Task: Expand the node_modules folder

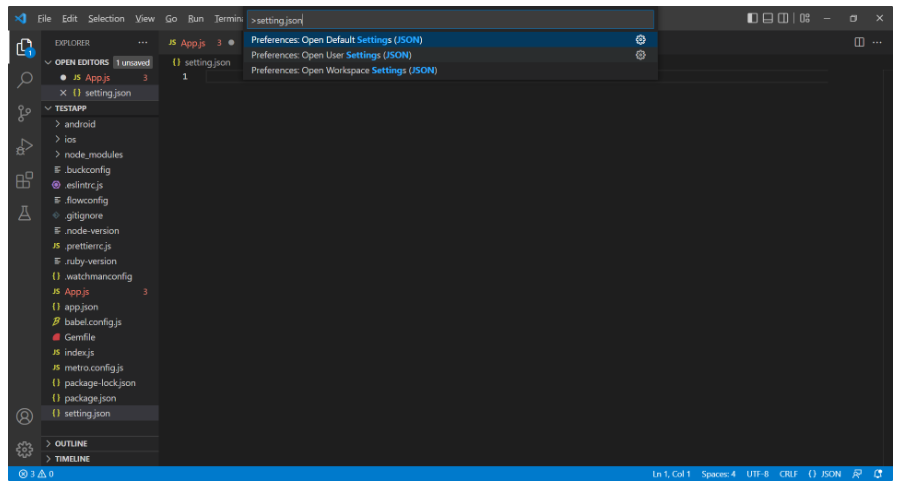Action: (94, 154)
